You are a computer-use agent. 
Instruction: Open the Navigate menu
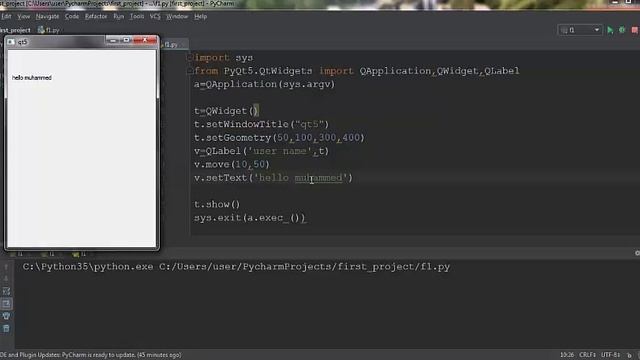47,17
